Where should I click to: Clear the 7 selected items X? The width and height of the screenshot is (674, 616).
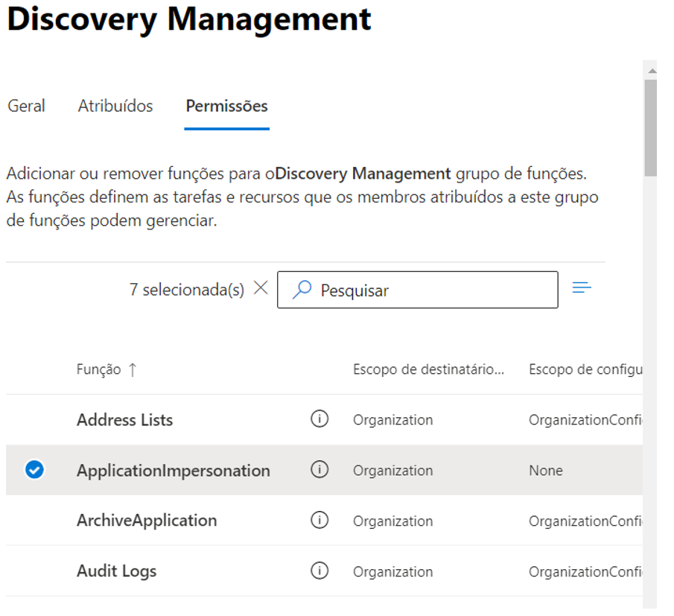tap(261, 289)
